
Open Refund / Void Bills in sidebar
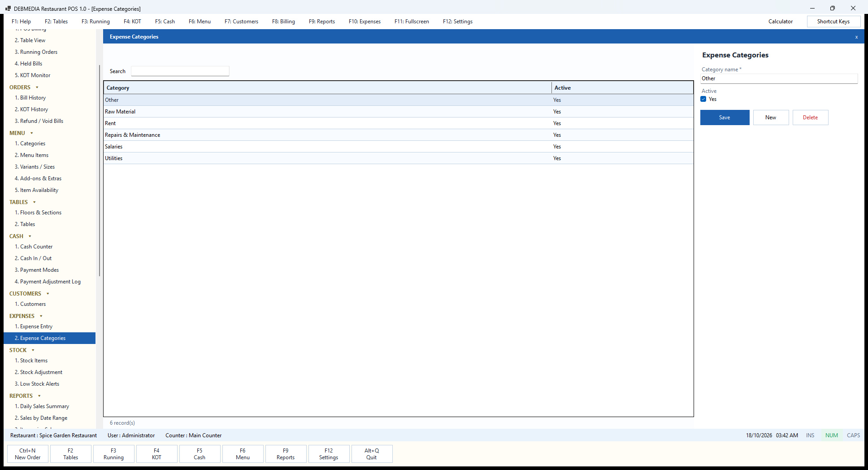49,121
